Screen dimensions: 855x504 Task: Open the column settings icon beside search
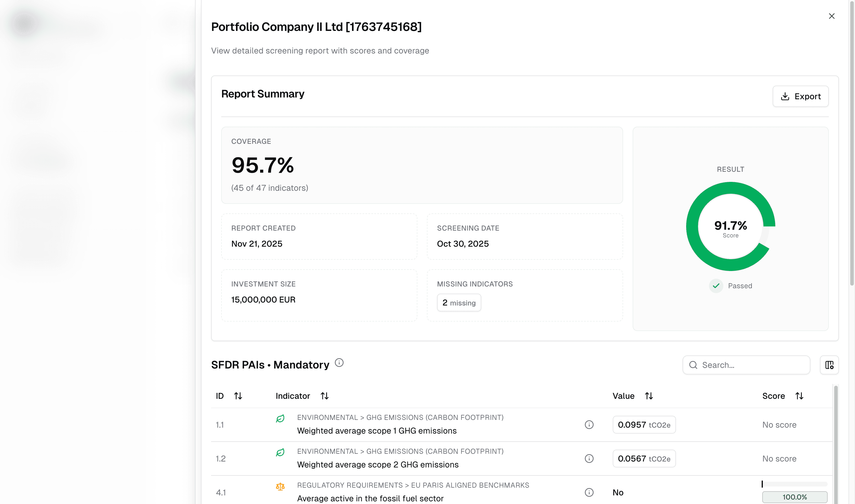click(x=829, y=365)
